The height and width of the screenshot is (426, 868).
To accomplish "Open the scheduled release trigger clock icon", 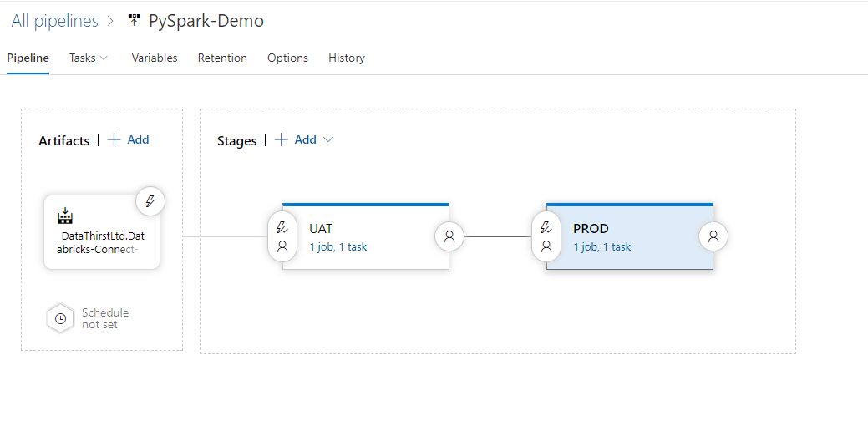I will 60,319.
